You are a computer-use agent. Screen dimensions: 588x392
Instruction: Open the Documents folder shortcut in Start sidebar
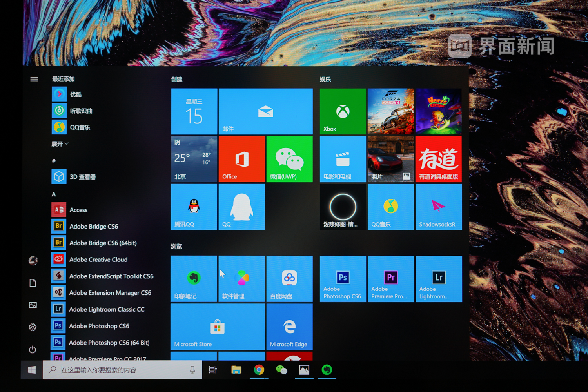point(33,283)
